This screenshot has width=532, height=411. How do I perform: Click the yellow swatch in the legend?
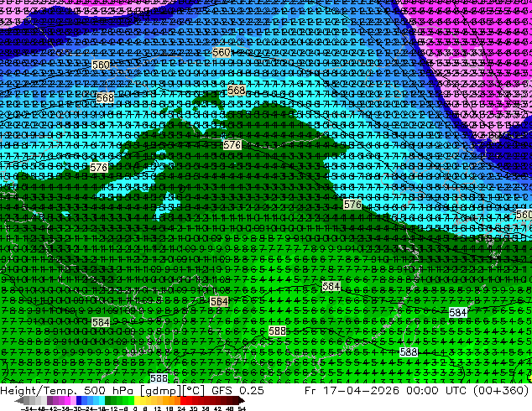137,400
